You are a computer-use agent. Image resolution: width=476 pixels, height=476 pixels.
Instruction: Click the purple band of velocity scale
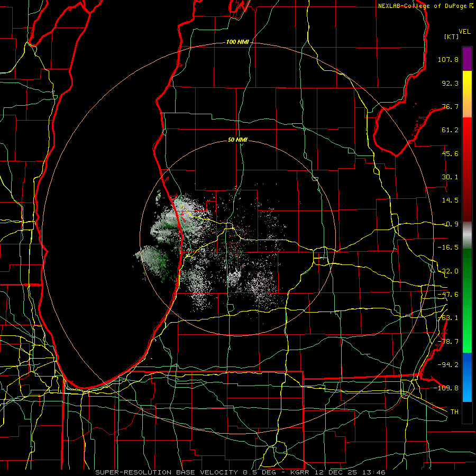tap(467, 59)
